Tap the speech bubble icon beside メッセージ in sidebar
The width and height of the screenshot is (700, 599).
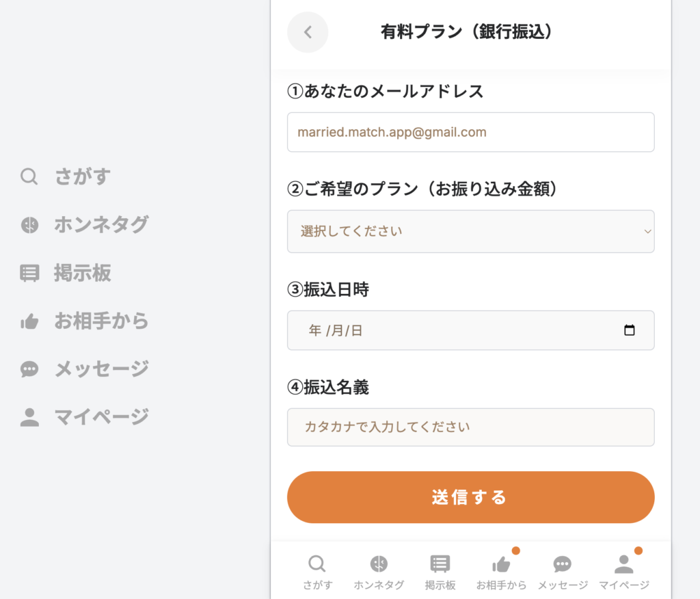click(29, 369)
